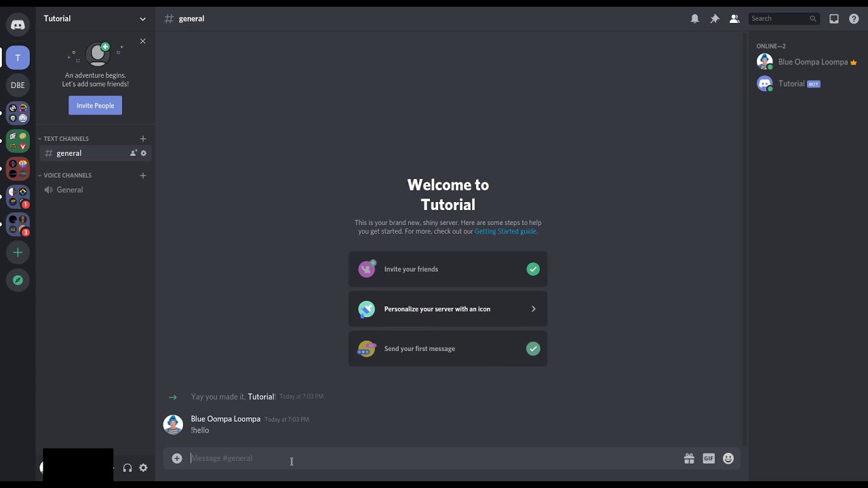
Task: Click Invite your friends card
Action: point(448,269)
